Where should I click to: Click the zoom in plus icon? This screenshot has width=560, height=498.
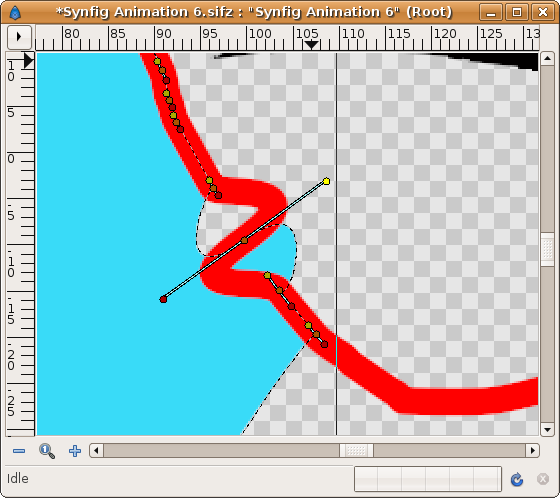coord(75,451)
